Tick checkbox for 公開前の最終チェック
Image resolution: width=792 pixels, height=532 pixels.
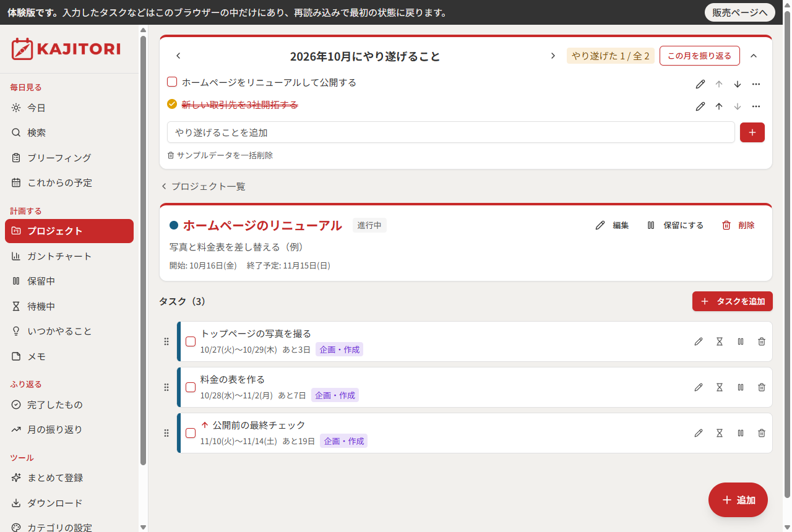(191, 433)
